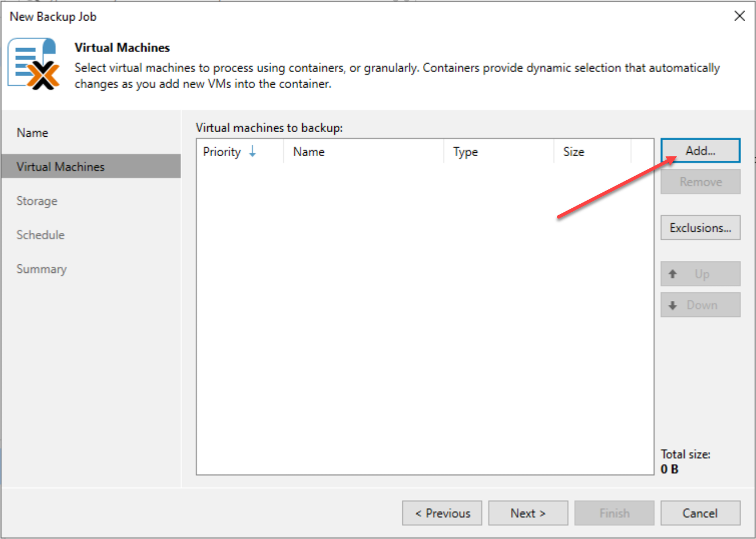Cancel the backup job wizard
This screenshot has height=539, width=756.
pos(700,513)
